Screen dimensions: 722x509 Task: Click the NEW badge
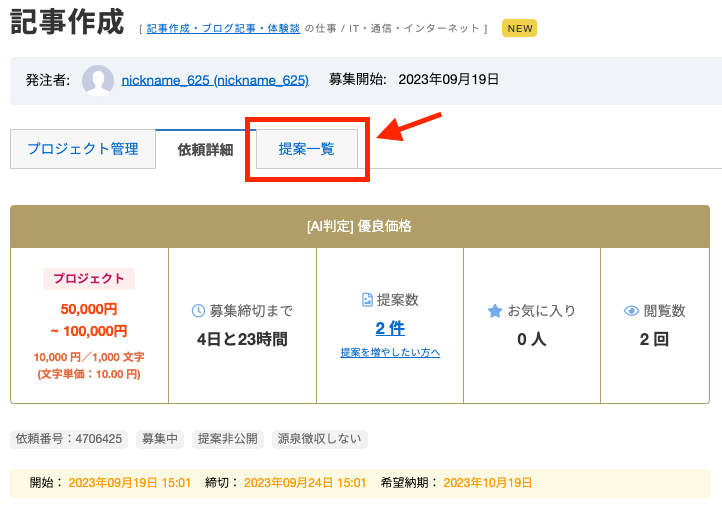coord(519,28)
